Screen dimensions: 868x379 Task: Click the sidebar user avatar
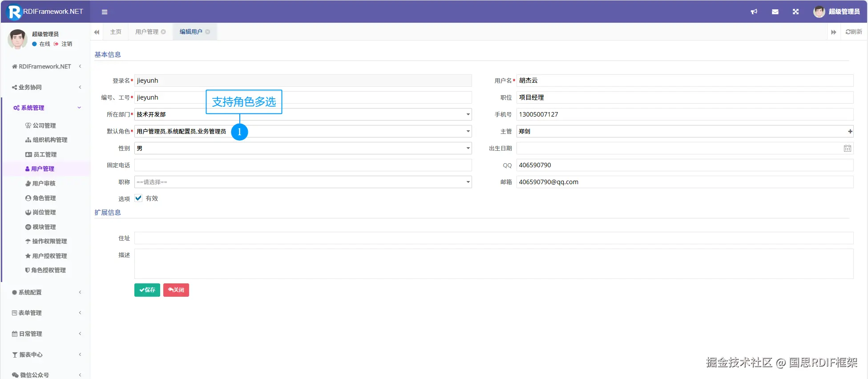(17, 39)
